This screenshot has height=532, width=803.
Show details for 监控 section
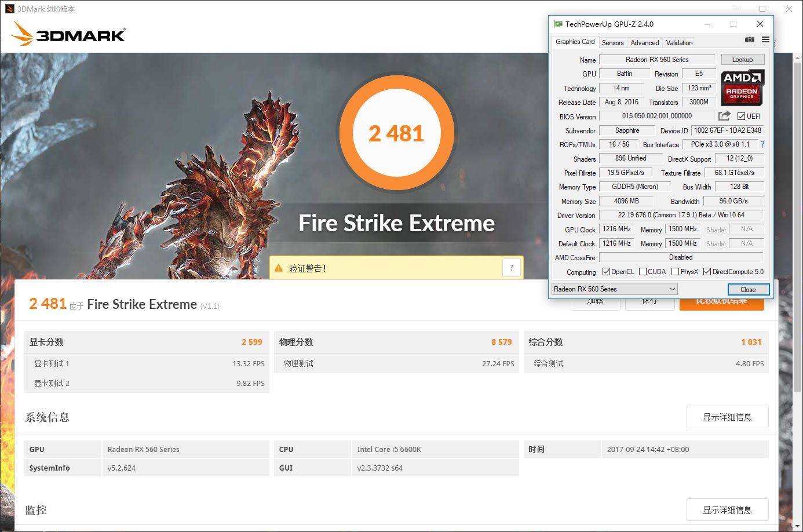pyautogui.click(x=727, y=510)
